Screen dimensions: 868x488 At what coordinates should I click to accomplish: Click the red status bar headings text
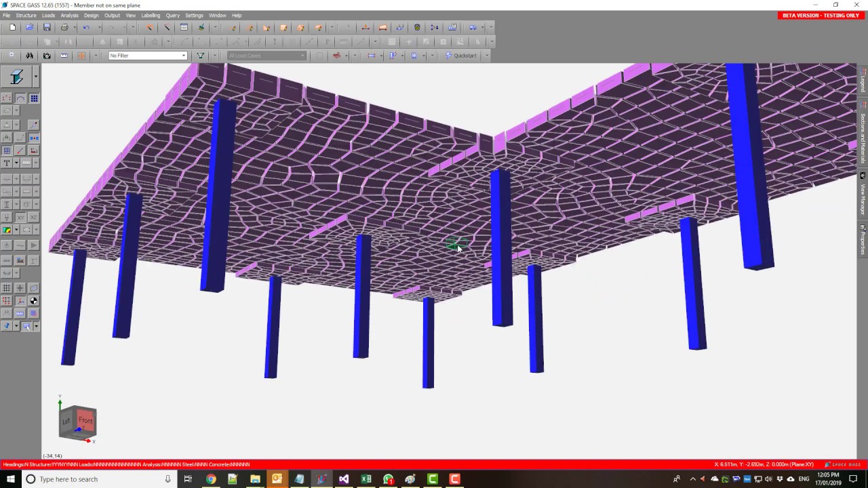126,464
